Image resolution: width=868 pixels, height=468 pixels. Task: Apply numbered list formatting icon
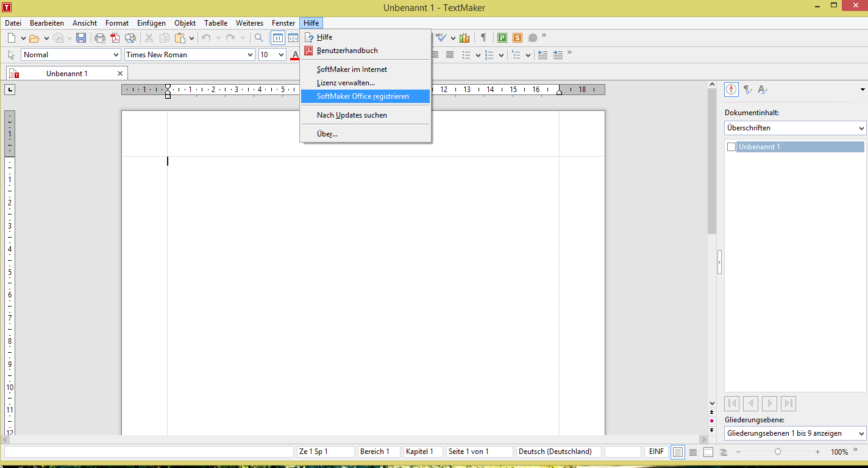click(489, 55)
